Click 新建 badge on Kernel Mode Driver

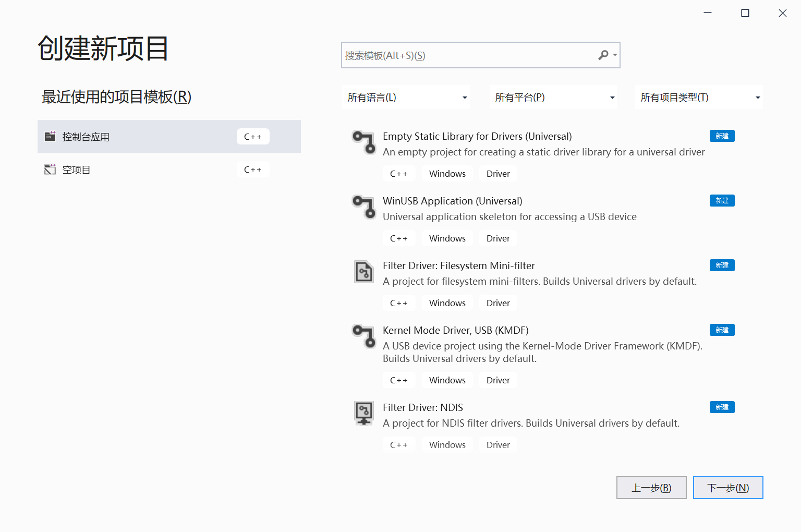click(x=722, y=330)
